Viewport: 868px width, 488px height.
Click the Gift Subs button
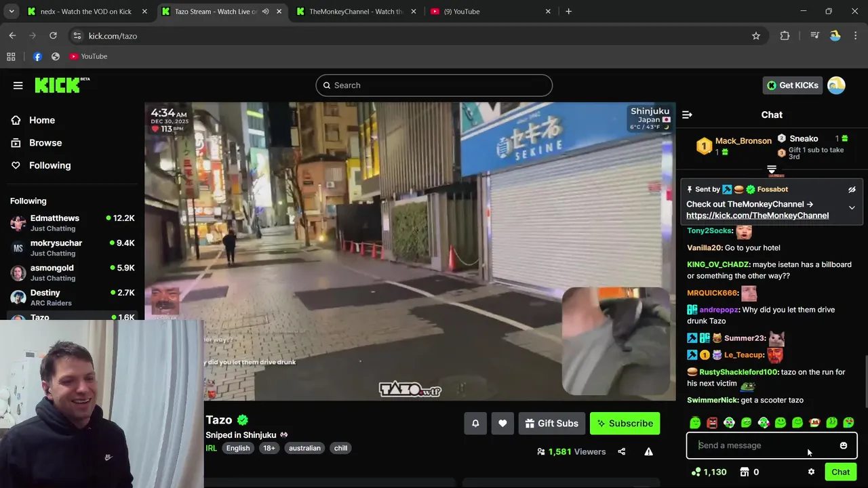click(x=552, y=424)
